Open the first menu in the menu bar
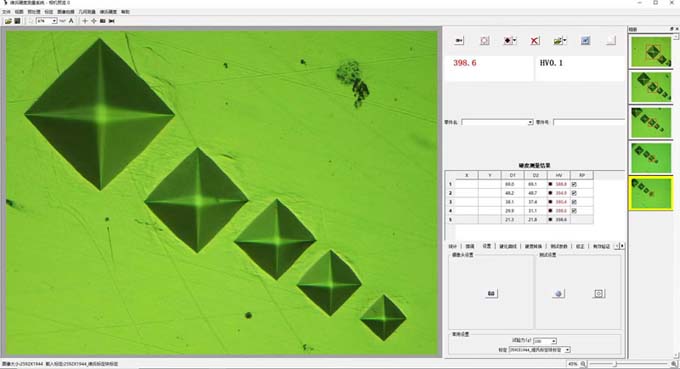 (7, 12)
